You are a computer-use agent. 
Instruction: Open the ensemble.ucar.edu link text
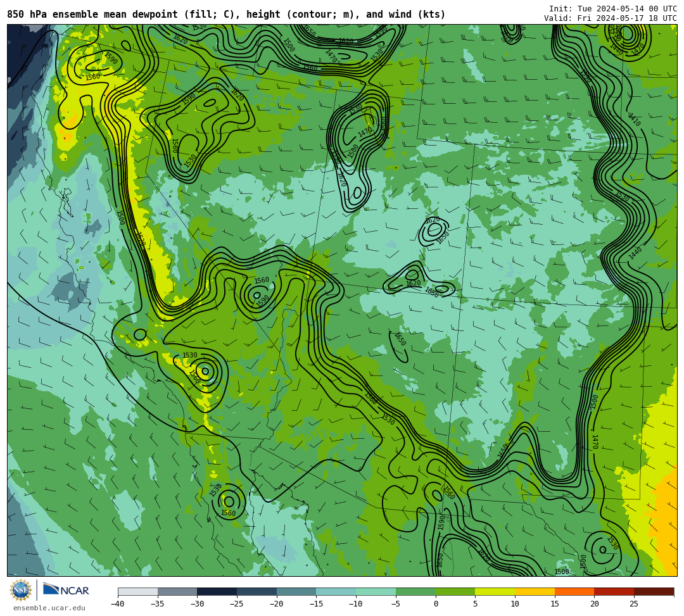(49, 608)
